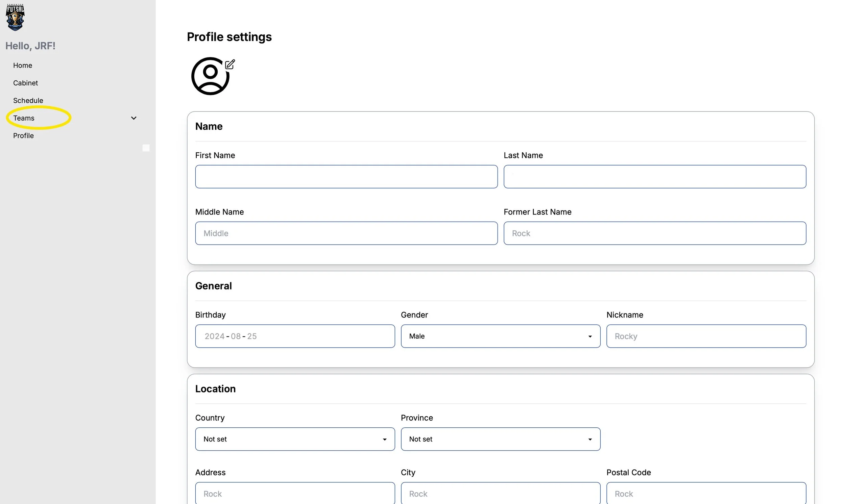The width and height of the screenshot is (845, 504).
Task: Click into the First Name field
Action: (346, 177)
